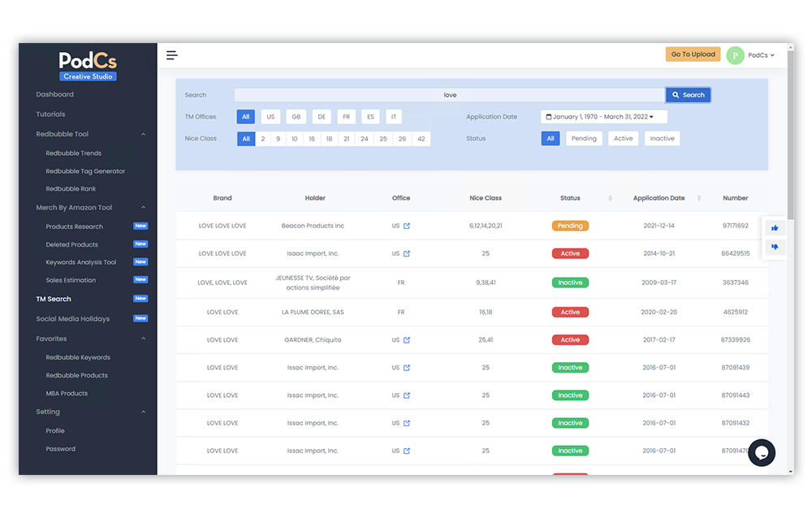Sort the table by Status column
Image resolution: width=812 pixels, height=518 pixels.
point(610,198)
